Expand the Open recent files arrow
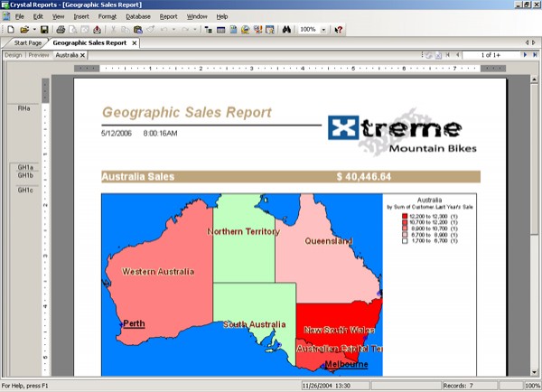 pyautogui.click(x=34, y=30)
